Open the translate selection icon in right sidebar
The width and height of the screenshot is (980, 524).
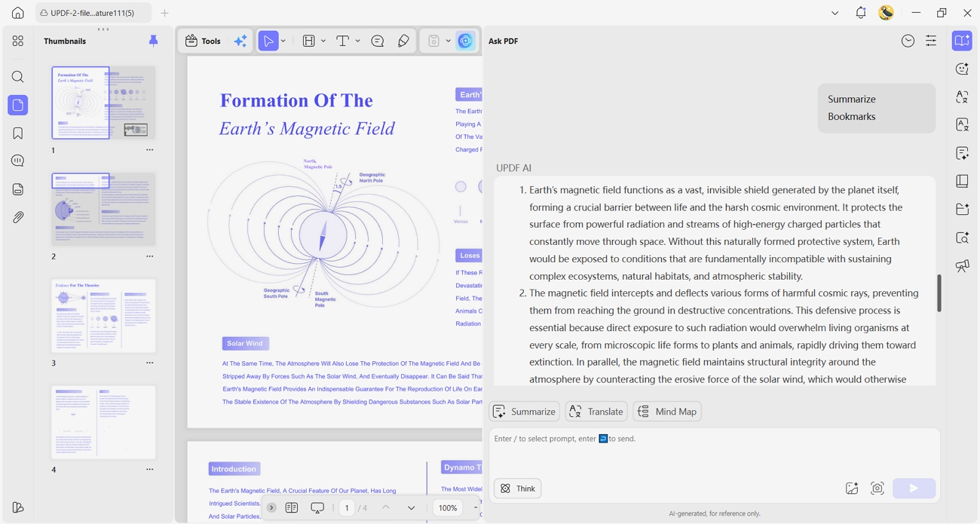click(x=963, y=97)
